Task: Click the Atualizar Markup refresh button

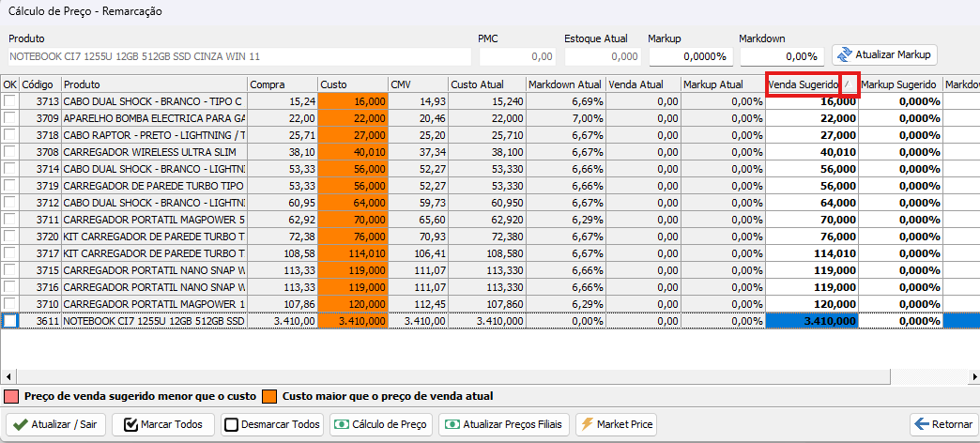Action: pos(883,54)
